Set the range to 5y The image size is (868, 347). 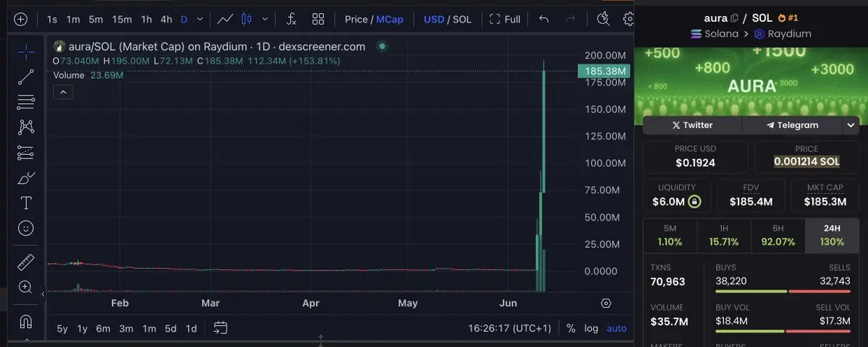coord(62,328)
